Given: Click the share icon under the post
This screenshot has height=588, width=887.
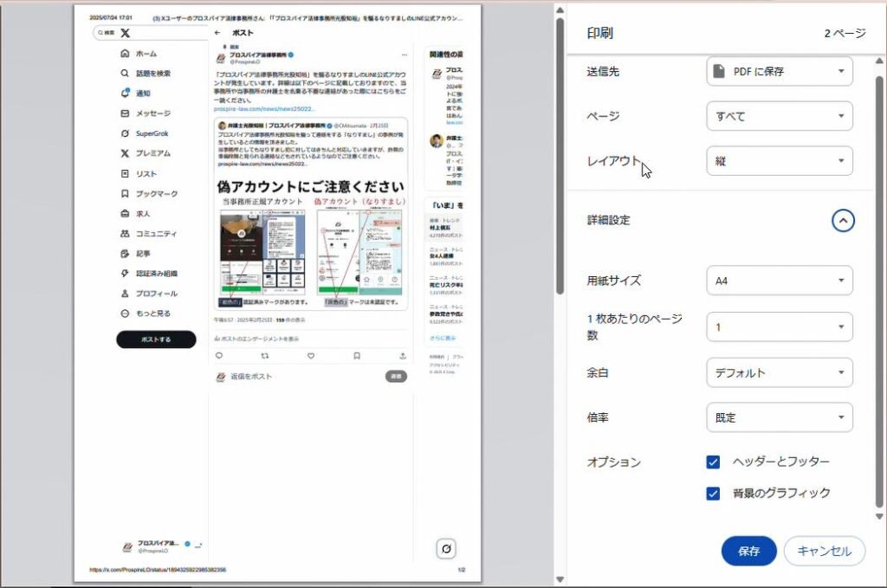Looking at the screenshot, I should [x=403, y=356].
